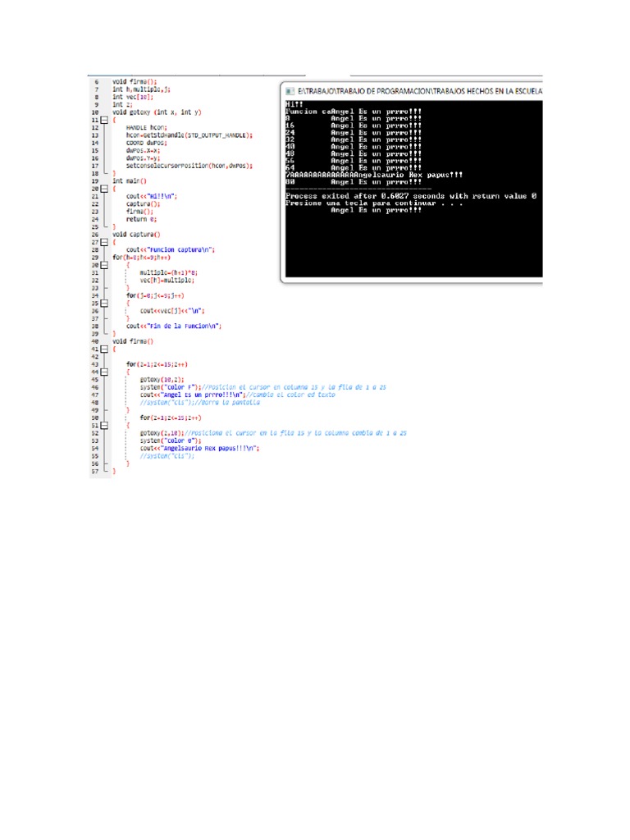Click the cout "Funcion captura\n" line
The image size is (630, 840).
coord(171,249)
